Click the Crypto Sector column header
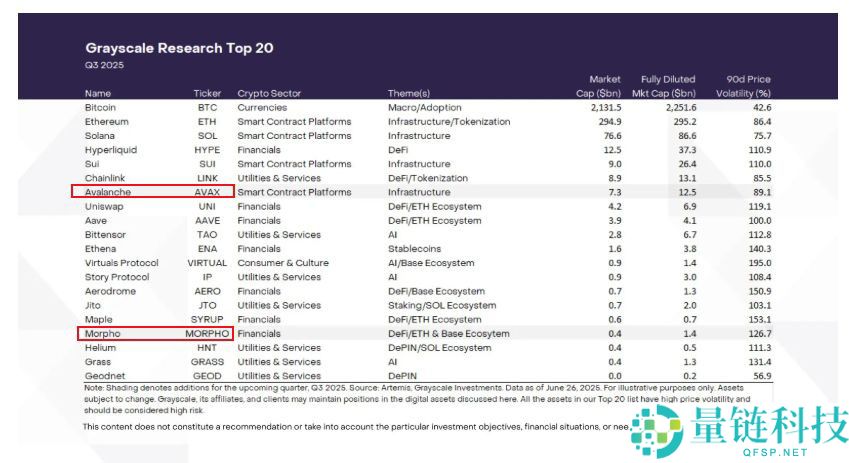The image size is (849, 463). click(269, 93)
